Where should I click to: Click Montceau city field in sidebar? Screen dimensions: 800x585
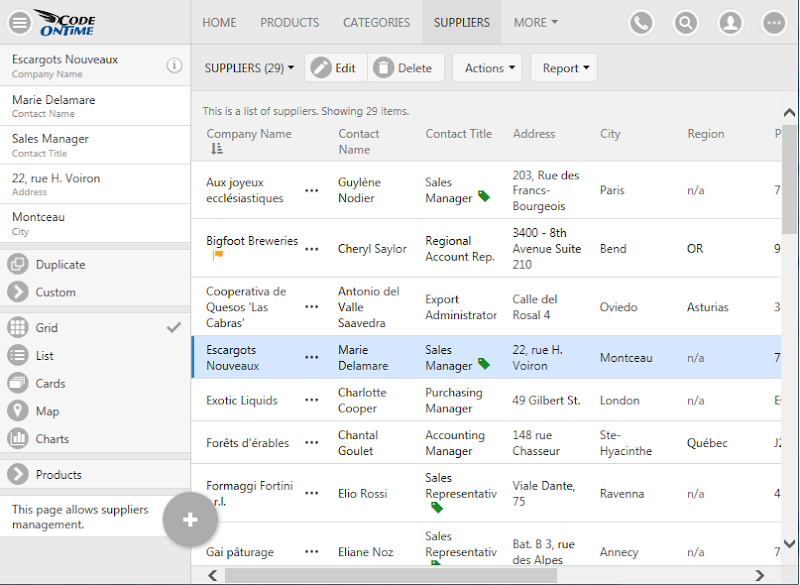pyautogui.click(x=95, y=223)
